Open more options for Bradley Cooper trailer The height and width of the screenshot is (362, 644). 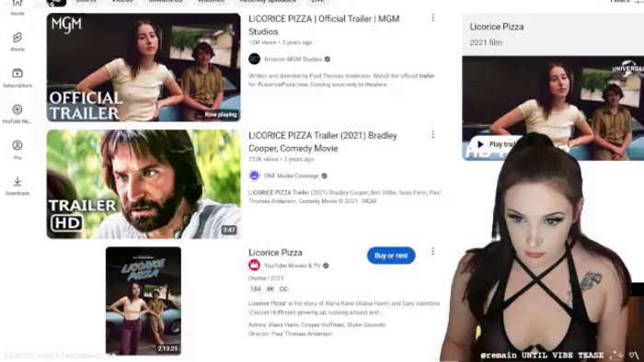tap(433, 134)
